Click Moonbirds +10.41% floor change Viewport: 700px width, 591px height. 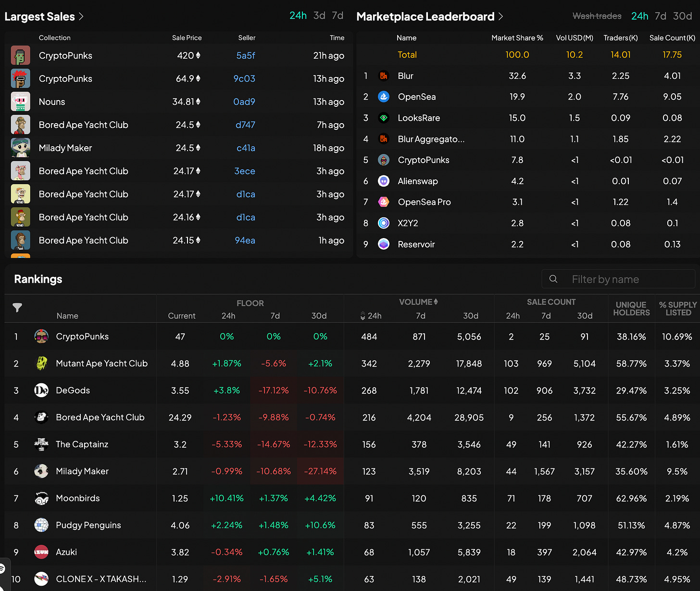[226, 498]
